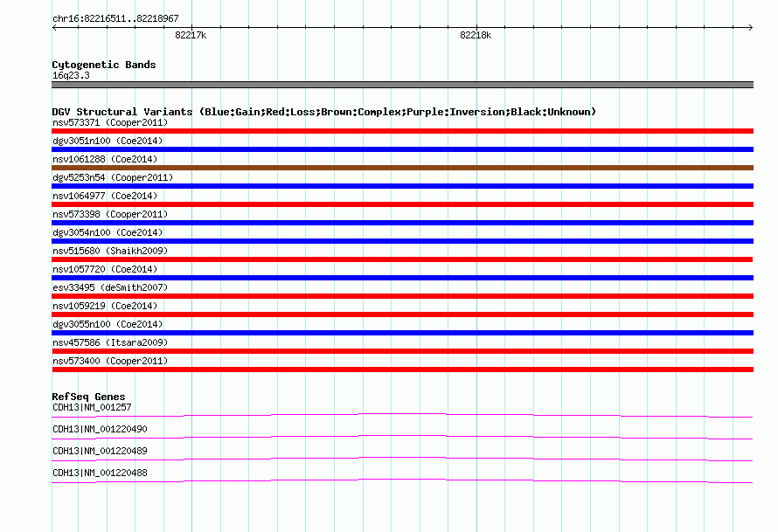Open variant nsv573398 (Cooper2011) label

pos(110,214)
